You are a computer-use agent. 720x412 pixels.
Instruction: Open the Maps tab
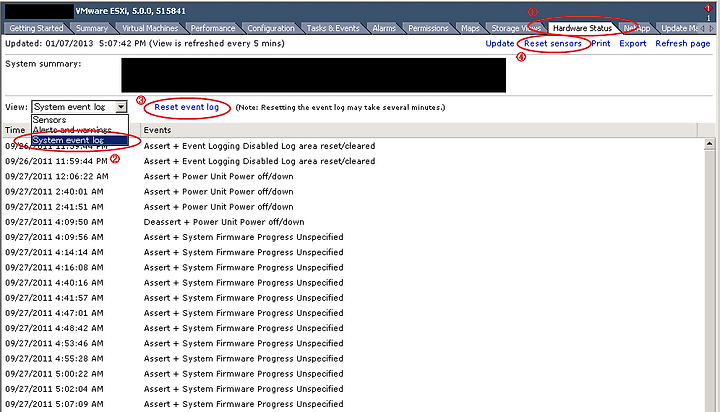(470, 28)
